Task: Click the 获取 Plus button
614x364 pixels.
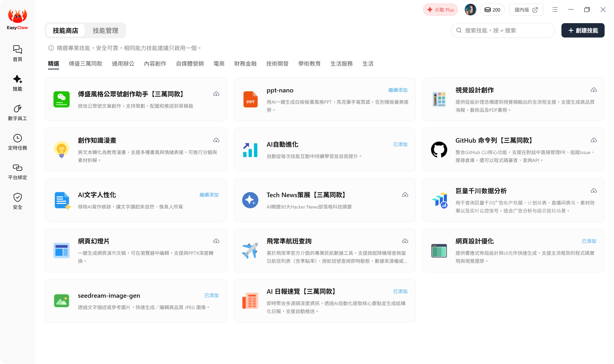Action: (x=440, y=10)
